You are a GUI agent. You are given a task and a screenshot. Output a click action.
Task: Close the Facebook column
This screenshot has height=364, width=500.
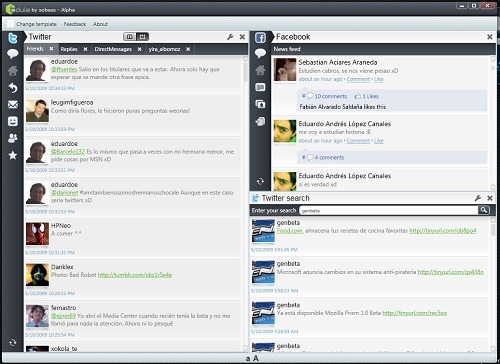click(490, 37)
